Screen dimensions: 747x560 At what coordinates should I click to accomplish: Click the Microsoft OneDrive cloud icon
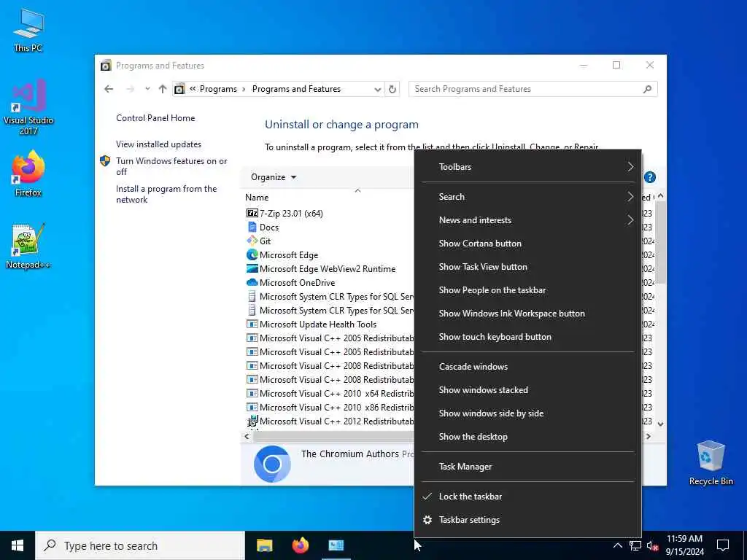[252, 282]
